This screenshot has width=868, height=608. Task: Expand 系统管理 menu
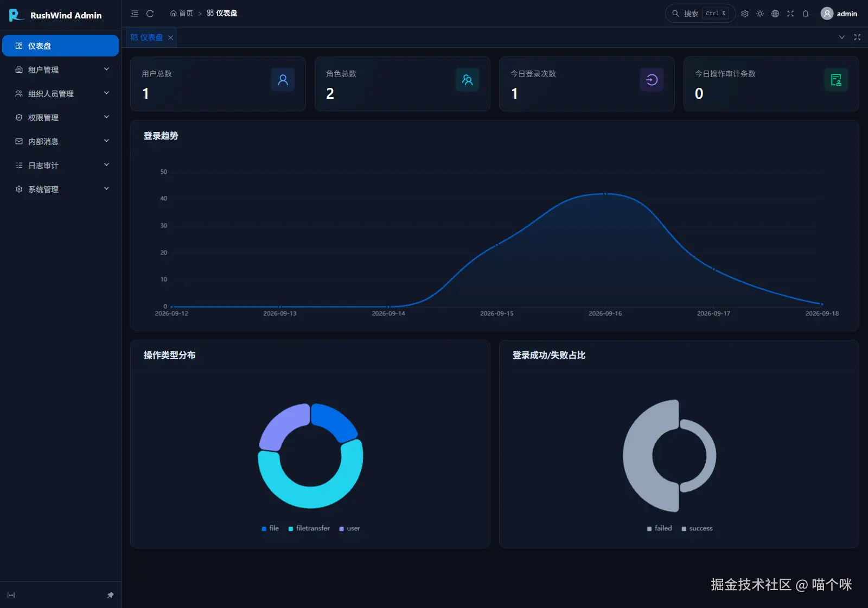point(60,189)
